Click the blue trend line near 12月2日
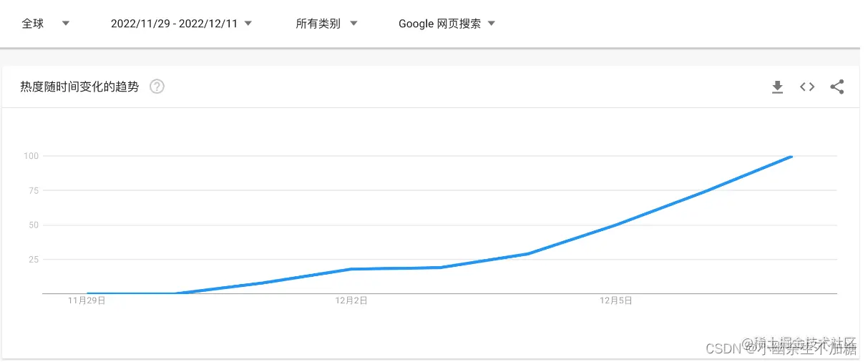 (x=351, y=269)
